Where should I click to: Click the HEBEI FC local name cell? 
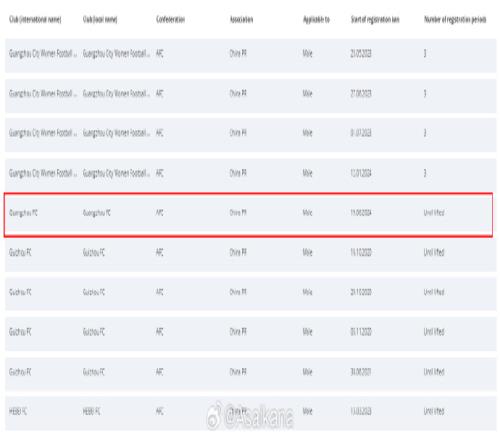point(92,412)
